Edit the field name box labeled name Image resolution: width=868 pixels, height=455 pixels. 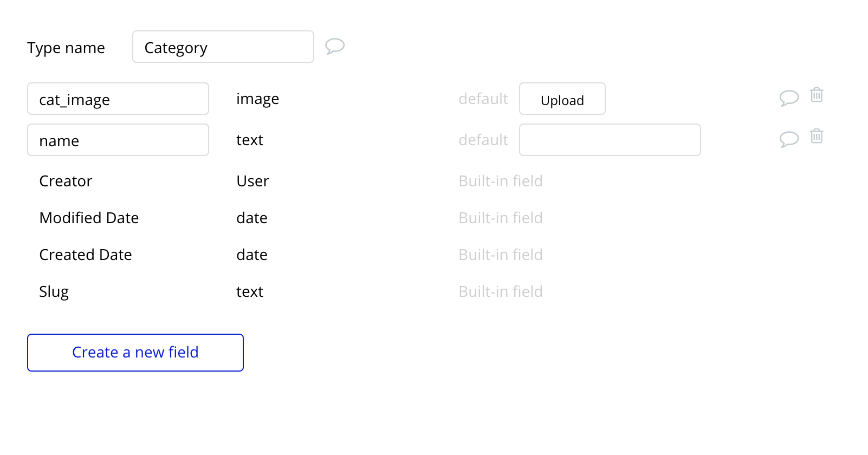(118, 140)
